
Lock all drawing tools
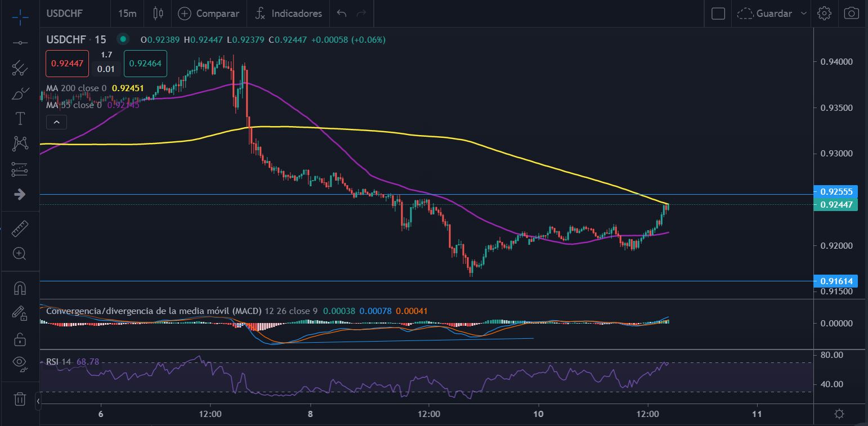[x=20, y=339]
